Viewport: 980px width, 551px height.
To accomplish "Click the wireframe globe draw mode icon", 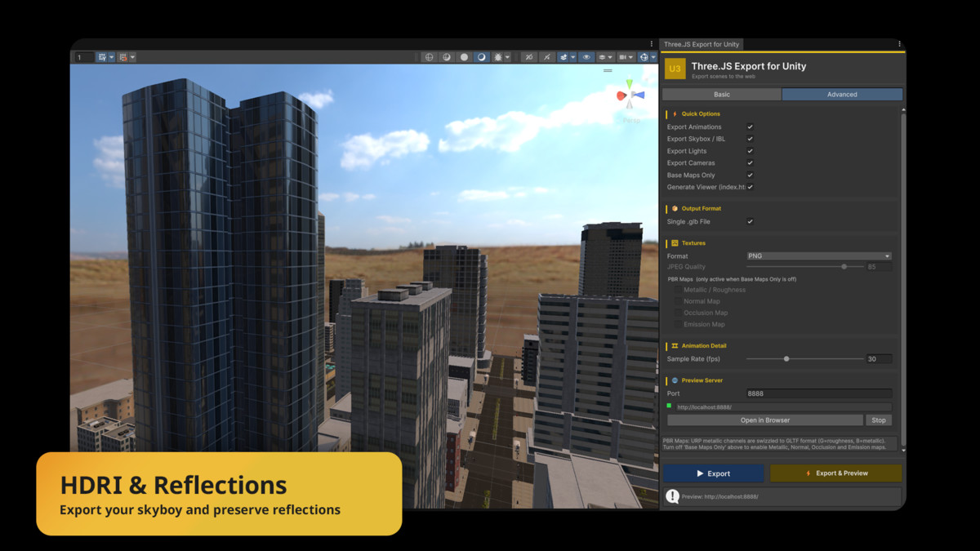I will pos(429,57).
